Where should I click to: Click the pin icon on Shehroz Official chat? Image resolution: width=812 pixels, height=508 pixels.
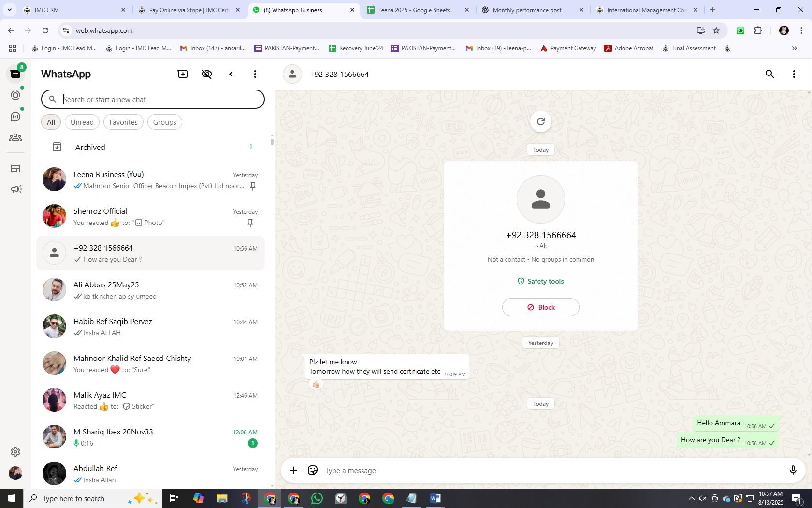coord(250,223)
